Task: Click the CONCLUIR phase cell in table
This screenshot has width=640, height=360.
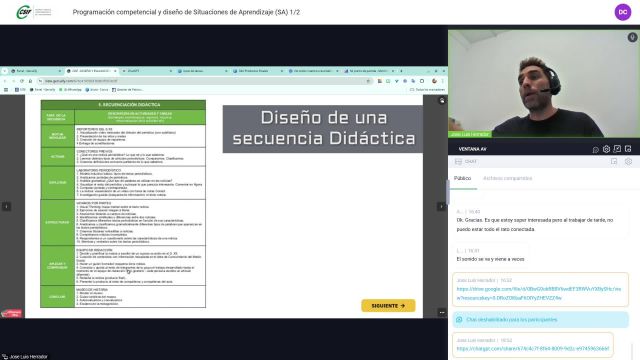Action: (x=57, y=297)
